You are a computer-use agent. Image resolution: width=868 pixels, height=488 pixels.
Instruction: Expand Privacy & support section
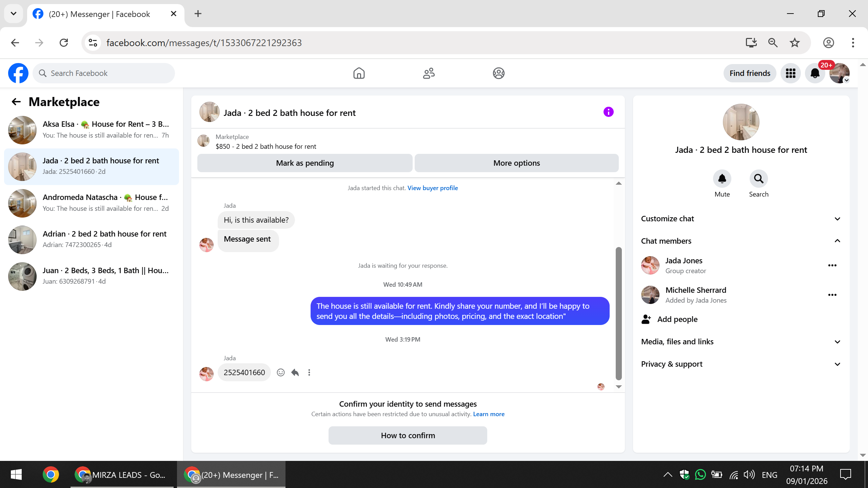(x=741, y=364)
